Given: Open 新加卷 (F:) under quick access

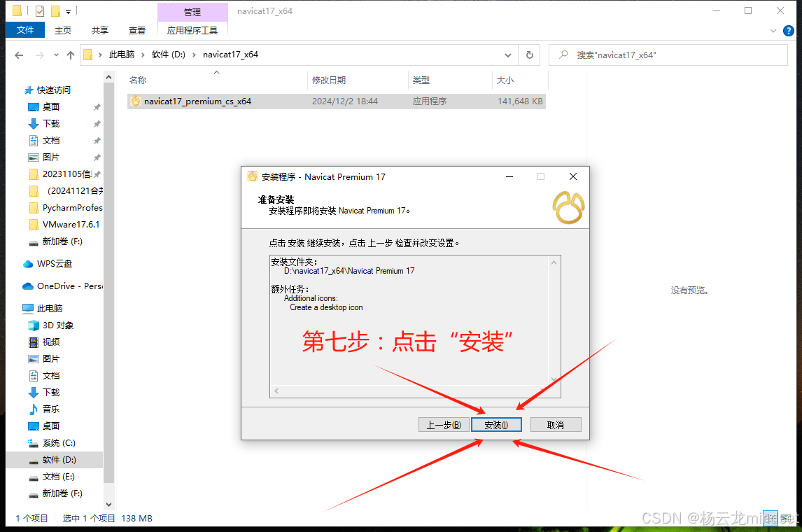Looking at the screenshot, I should pos(62,241).
